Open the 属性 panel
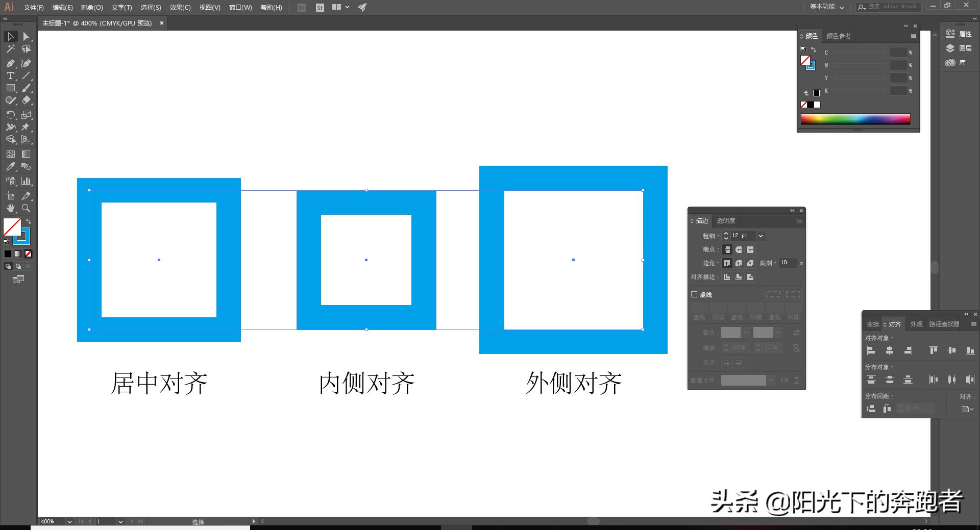 pos(959,34)
